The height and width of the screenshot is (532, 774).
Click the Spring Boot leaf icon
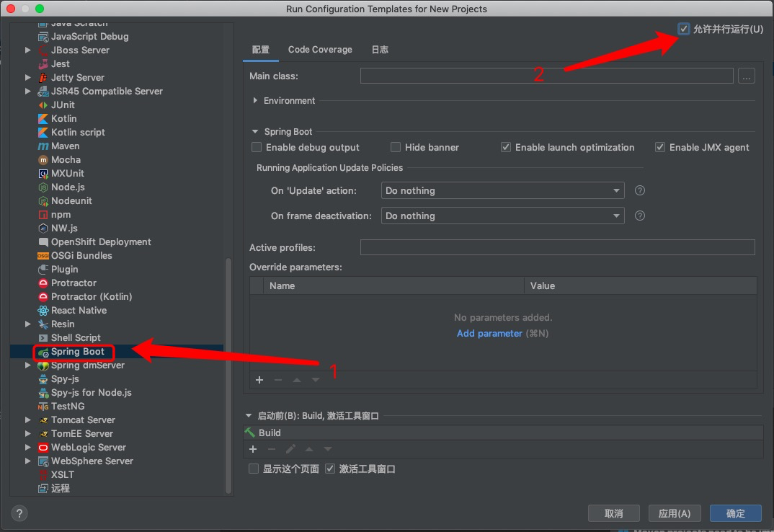[43, 353]
